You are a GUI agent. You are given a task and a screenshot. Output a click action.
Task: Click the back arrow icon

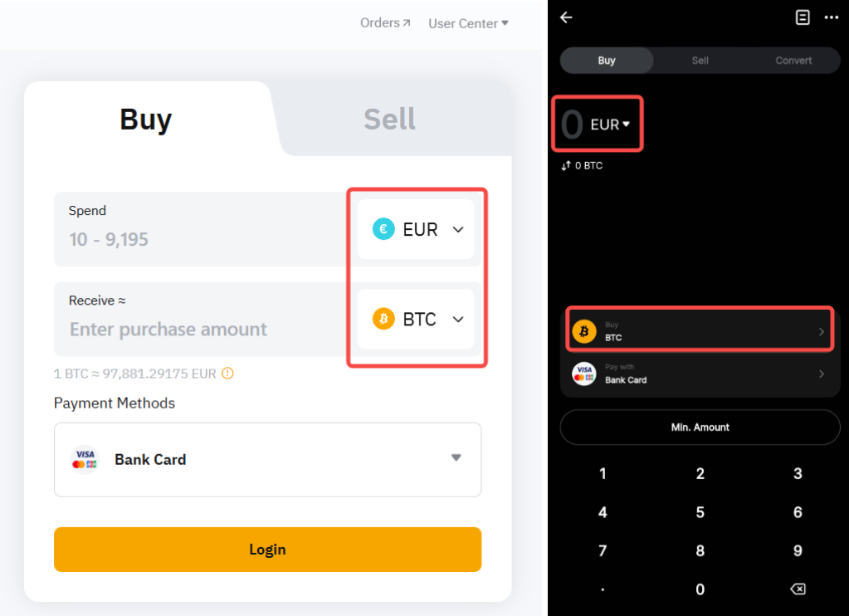[567, 17]
